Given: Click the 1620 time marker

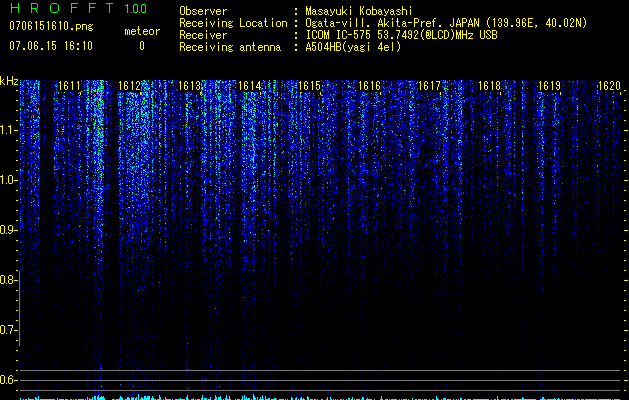Looking at the screenshot, I should point(609,86).
